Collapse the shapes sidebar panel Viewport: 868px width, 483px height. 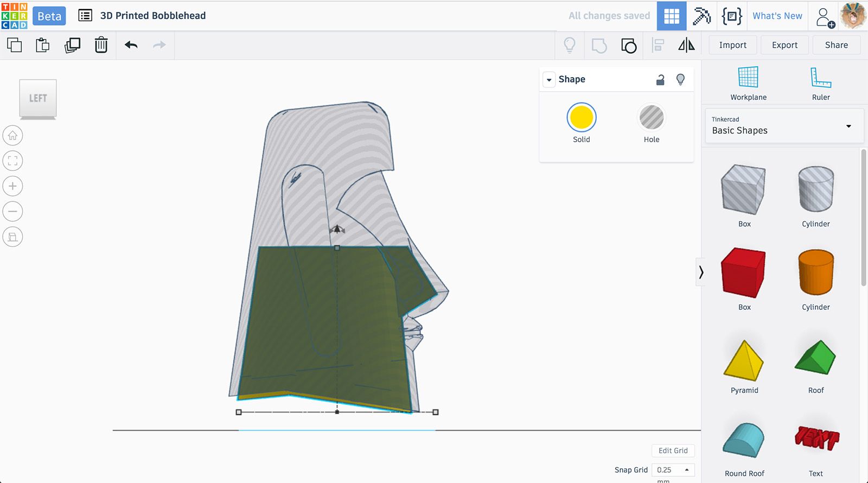point(701,272)
